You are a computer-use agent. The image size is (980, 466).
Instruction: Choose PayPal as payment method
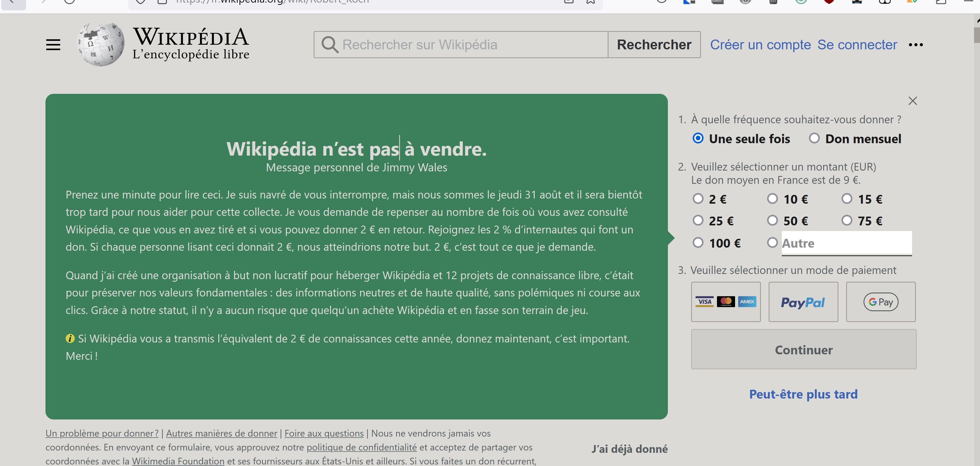(803, 302)
